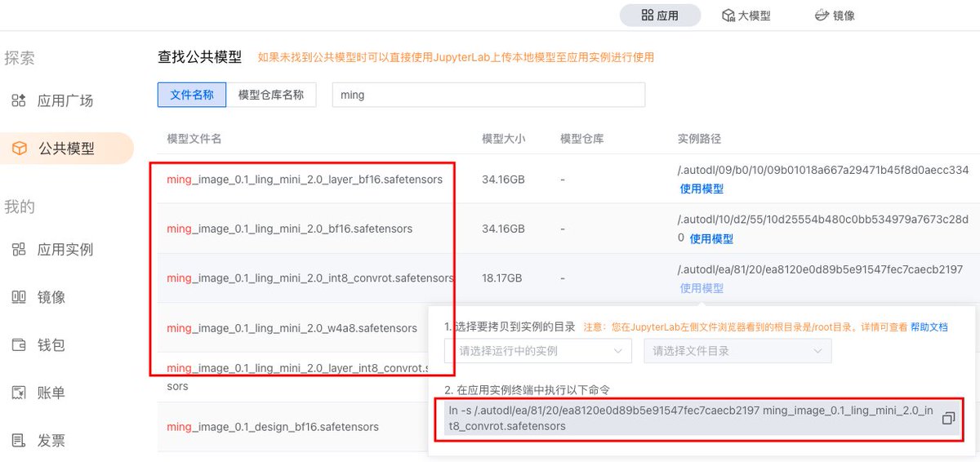980x462 pixels.
Task: Open the 应用 top tab
Action: coord(660,16)
